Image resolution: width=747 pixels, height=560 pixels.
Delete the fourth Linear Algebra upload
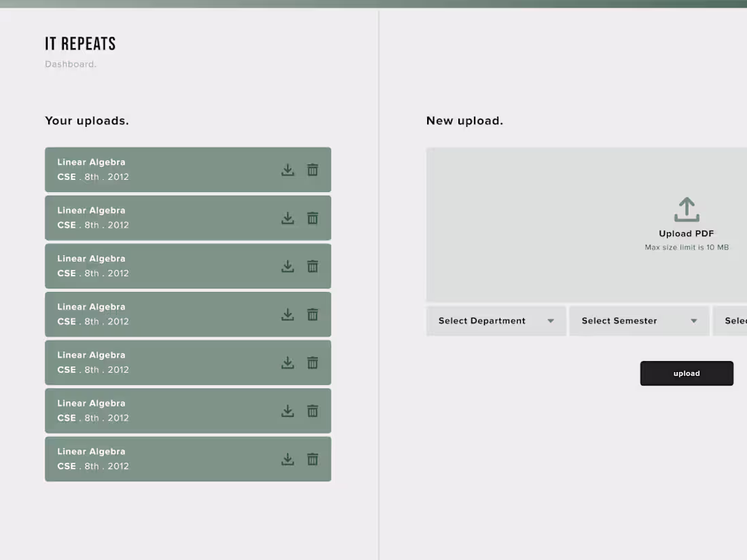click(x=312, y=314)
